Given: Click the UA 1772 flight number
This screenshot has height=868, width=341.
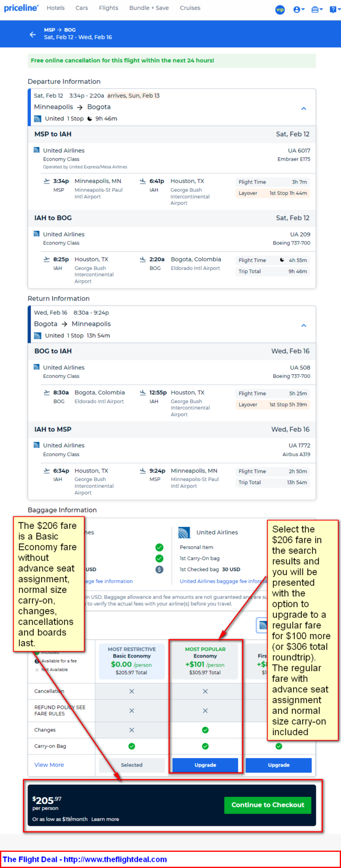Looking at the screenshot, I should 299,445.
